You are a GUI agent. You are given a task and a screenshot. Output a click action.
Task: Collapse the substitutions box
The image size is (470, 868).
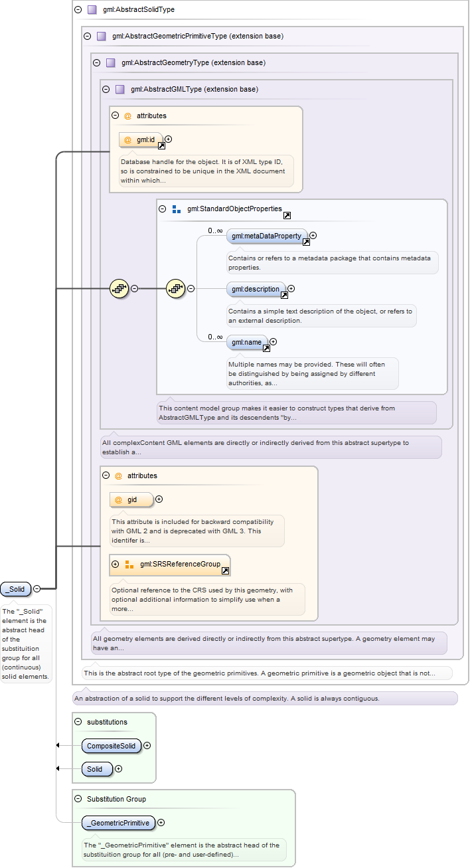point(78,721)
